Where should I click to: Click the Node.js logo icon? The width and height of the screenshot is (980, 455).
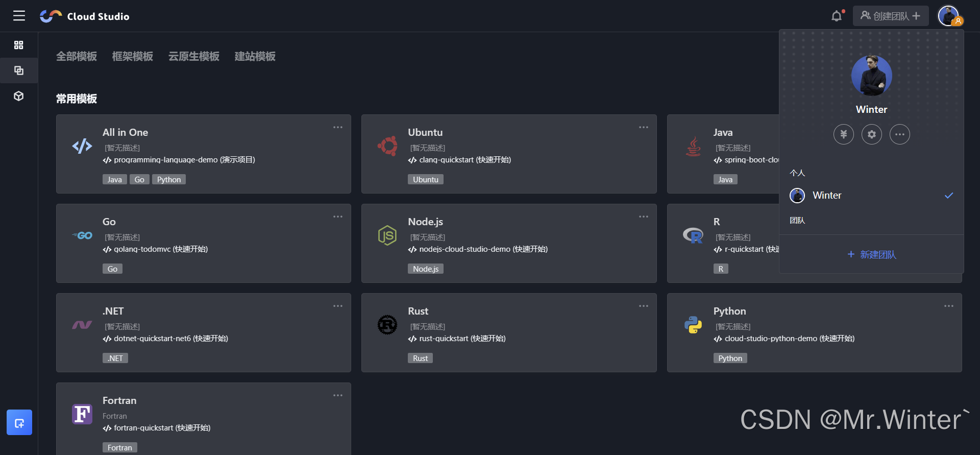pyautogui.click(x=387, y=235)
